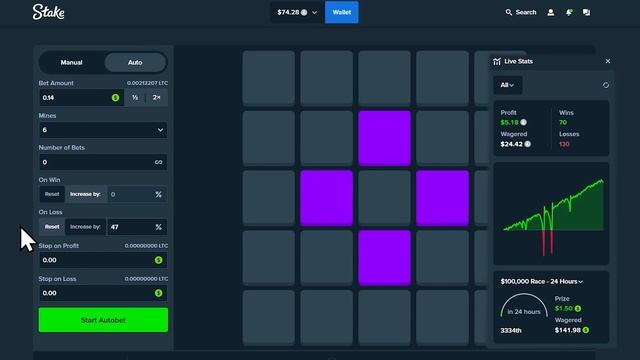
Task: Open the Mines count dropdown
Action: pyautogui.click(x=103, y=130)
